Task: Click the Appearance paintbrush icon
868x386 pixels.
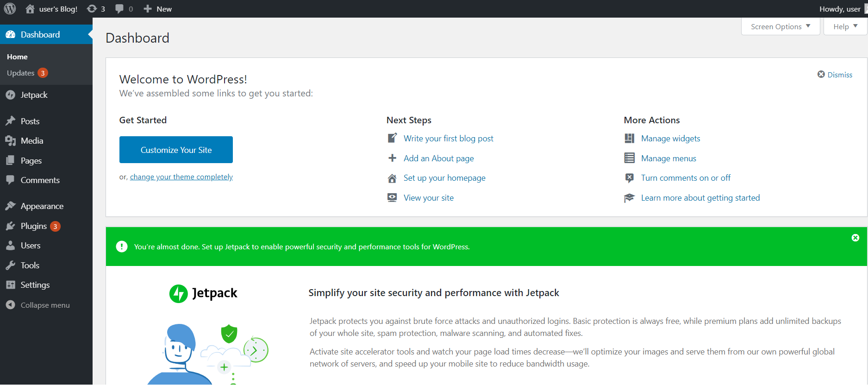Action: pyautogui.click(x=10, y=206)
